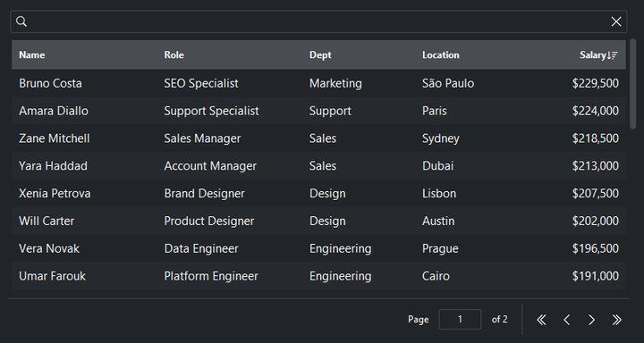Screen dimensions: 644x343
Task: Click the $202,000 salary value
Action: click(596, 221)
